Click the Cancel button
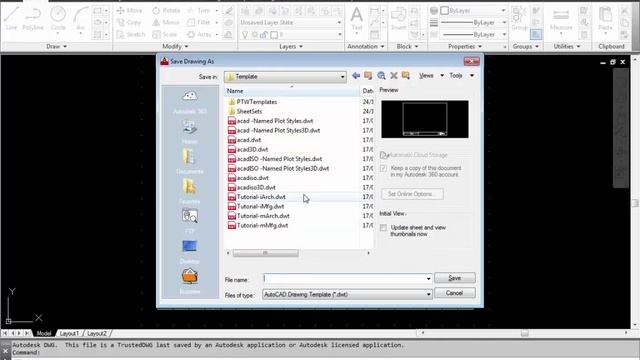The image size is (640, 360). (x=455, y=293)
